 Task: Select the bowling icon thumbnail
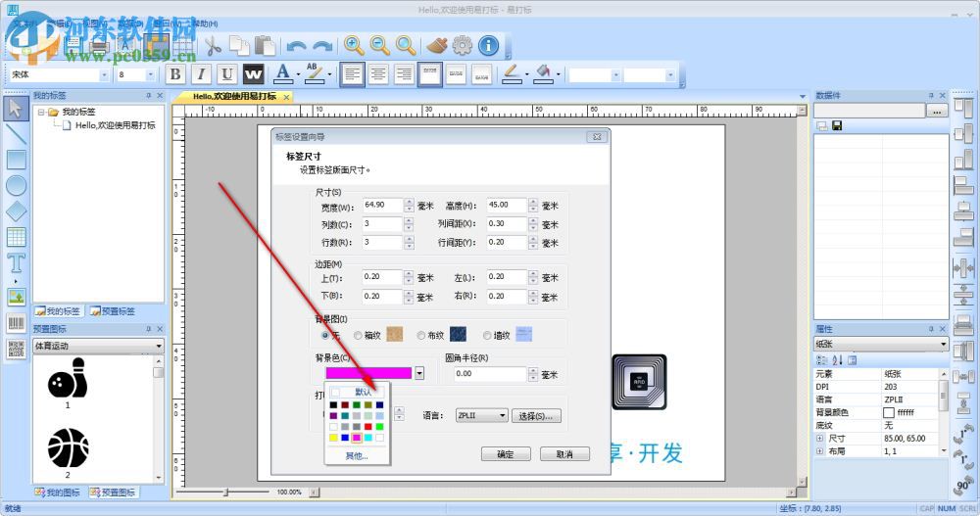click(68, 378)
